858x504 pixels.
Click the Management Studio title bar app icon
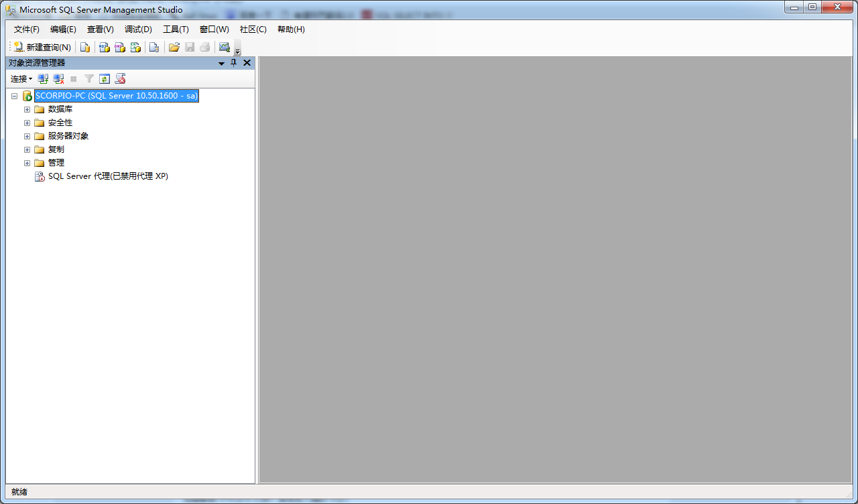[11, 10]
